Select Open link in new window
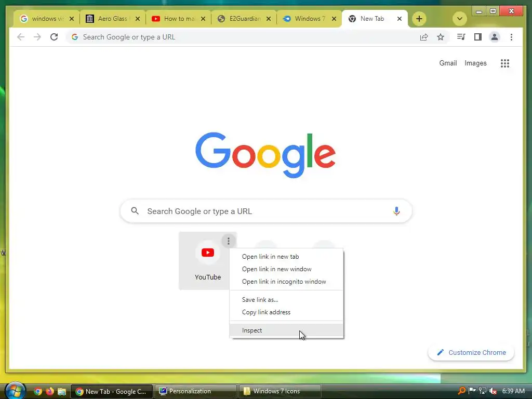The width and height of the screenshot is (532, 399). pos(286,269)
